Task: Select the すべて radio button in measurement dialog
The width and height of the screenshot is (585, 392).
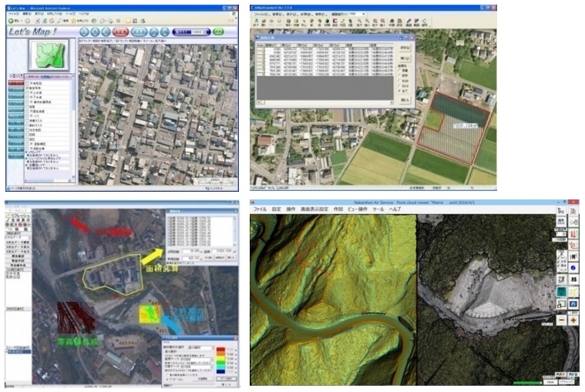Action: (x=399, y=91)
